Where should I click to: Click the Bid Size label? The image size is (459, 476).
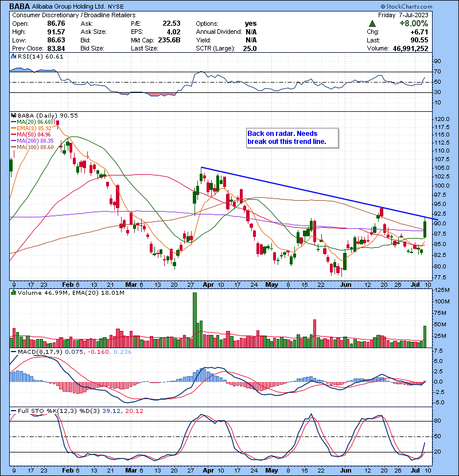(92, 48)
